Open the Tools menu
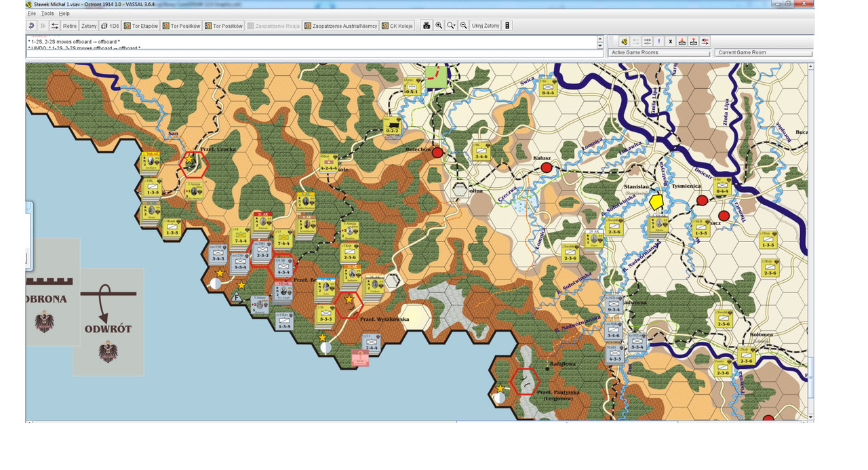 pyautogui.click(x=47, y=14)
